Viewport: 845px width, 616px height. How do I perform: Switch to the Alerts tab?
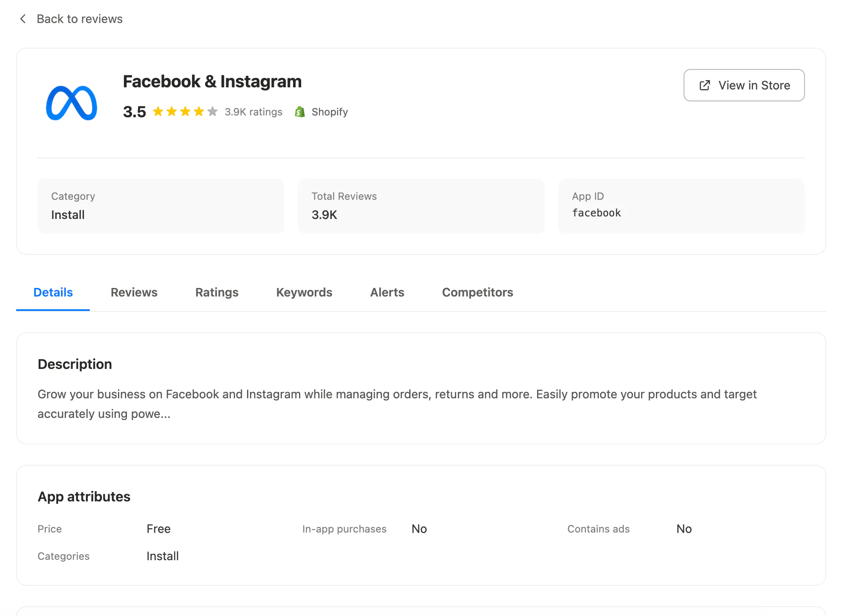click(387, 292)
